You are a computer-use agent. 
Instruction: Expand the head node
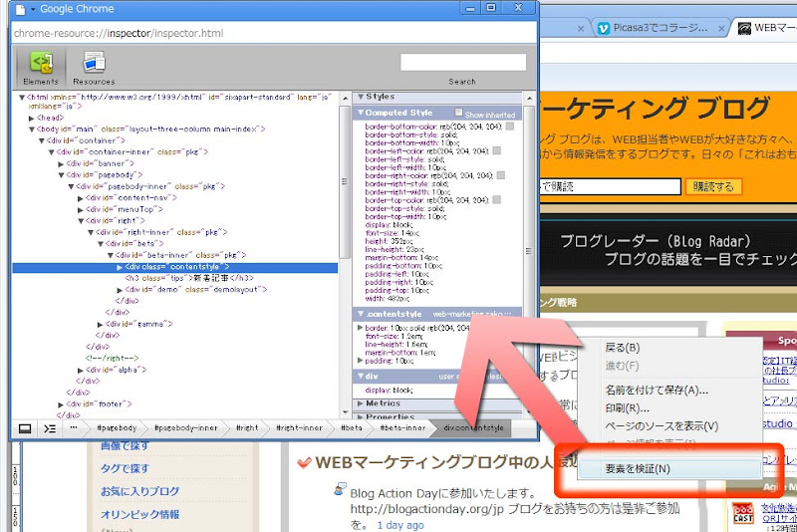[x=32, y=118]
